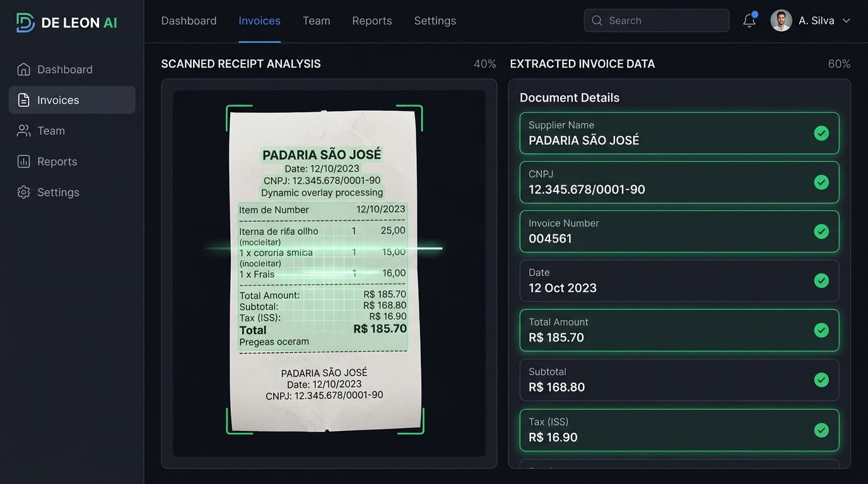Viewport: 868px width, 484px height.
Task: Expand the A. Silva account menu chevron
Action: (847, 21)
